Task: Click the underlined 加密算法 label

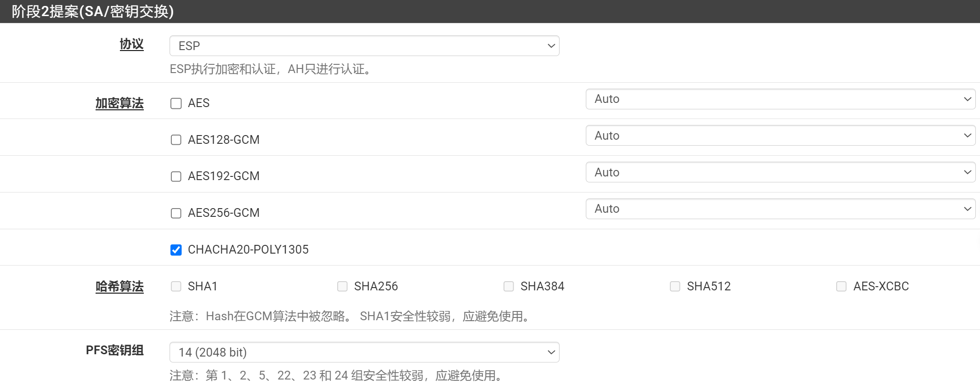Action: [119, 103]
